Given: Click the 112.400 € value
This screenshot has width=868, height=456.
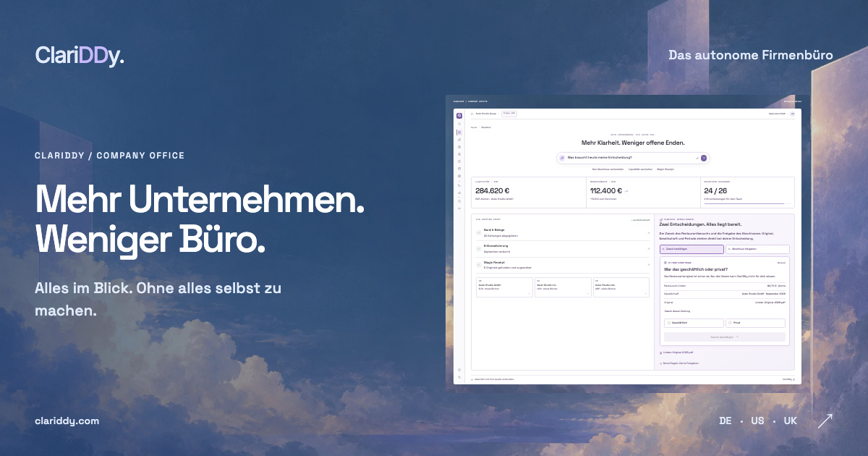Looking at the screenshot, I should pos(606,191).
